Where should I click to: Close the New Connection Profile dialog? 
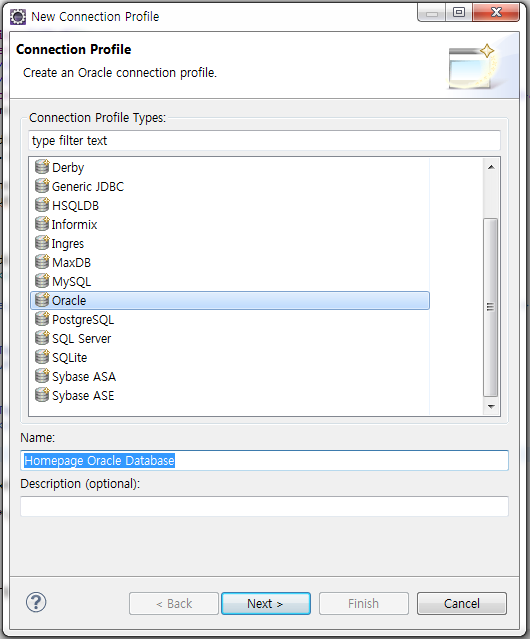[x=496, y=12]
